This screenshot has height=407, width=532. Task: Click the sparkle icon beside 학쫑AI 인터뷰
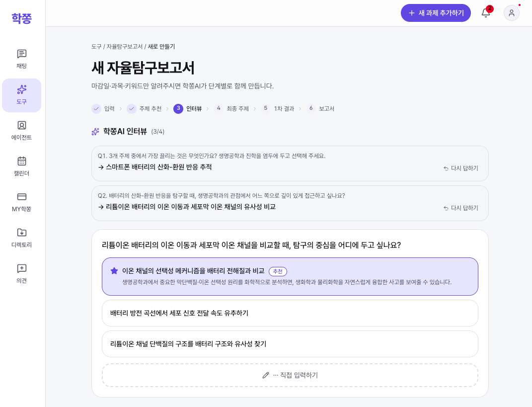coord(95,132)
